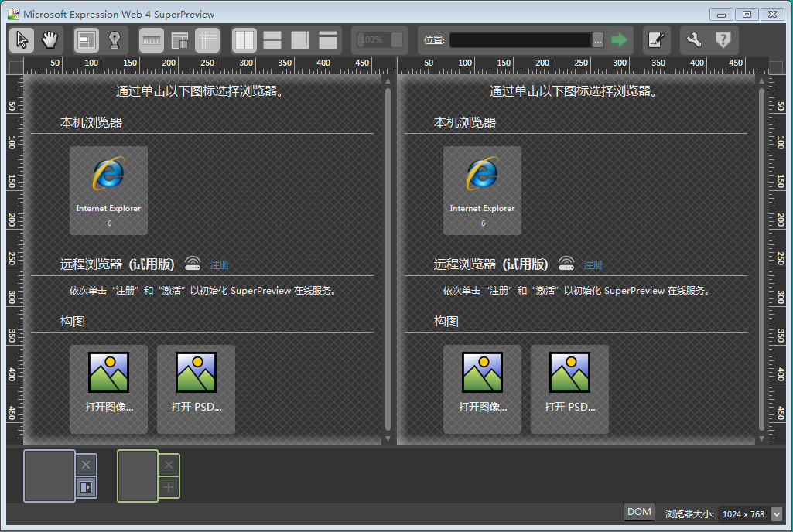
Task: Click into the 位置 address field
Action: coord(520,40)
